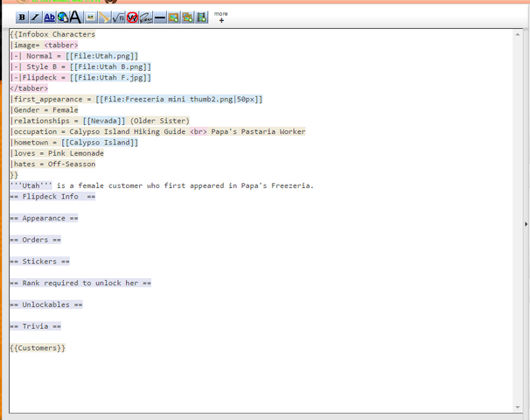The height and width of the screenshot is (420, 530).
Task: Click scrollbar down arrow in editor
Action: 518,408
